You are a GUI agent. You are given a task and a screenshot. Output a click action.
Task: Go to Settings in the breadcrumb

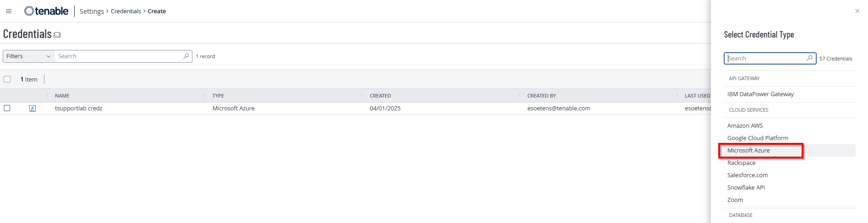pyautogui.click(x=92, y=11)
